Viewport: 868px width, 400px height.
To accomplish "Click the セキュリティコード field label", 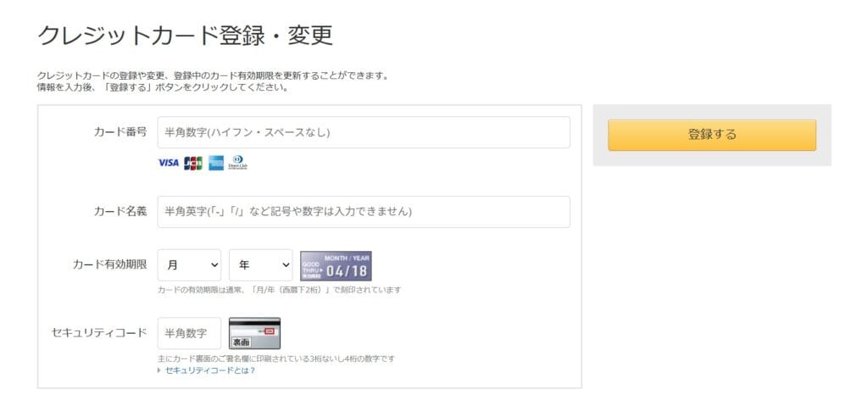I will tap(99, 332).
